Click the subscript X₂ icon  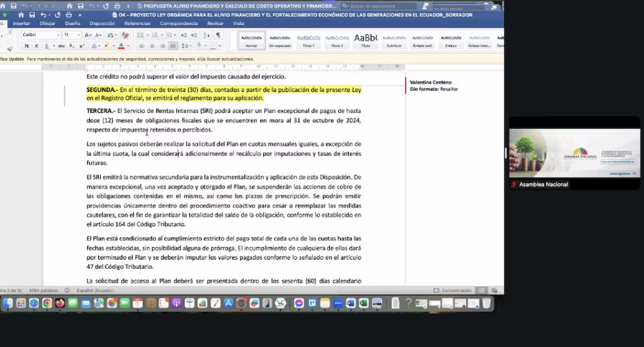[x=72, y=46]
